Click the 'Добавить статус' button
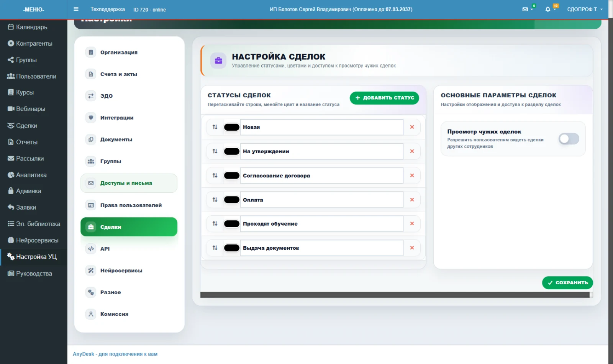 tap(384, 98)
